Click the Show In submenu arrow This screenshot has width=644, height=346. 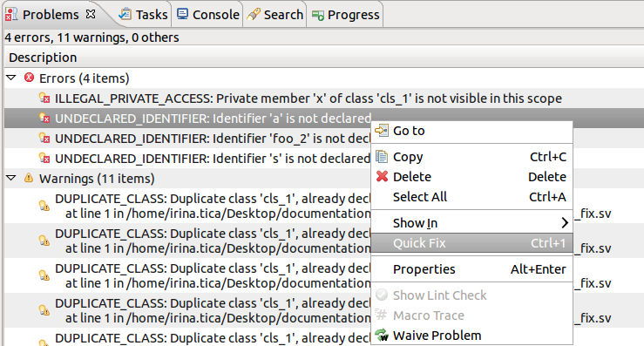point(565,223)
